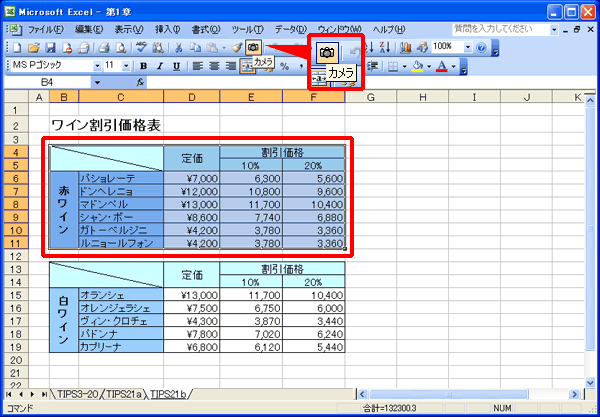Click the horizontal scrollbar thumb
The height and width of the screenshot is (417, 600).
click(x=448, y=394)
